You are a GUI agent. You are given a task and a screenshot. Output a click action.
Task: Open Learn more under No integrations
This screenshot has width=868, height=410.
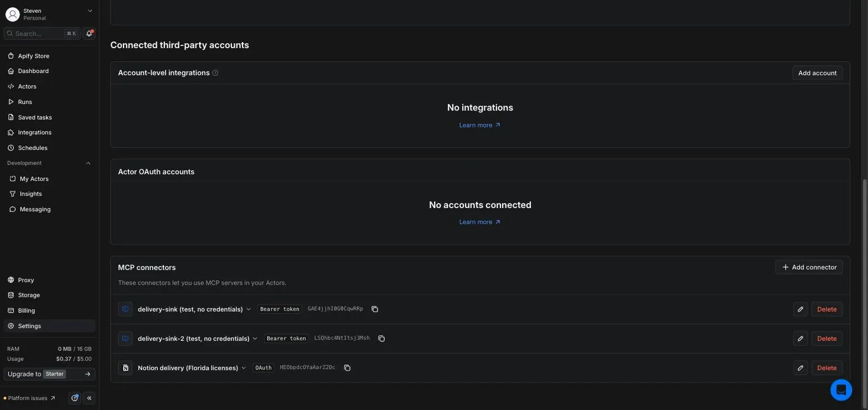pos(479,125)
